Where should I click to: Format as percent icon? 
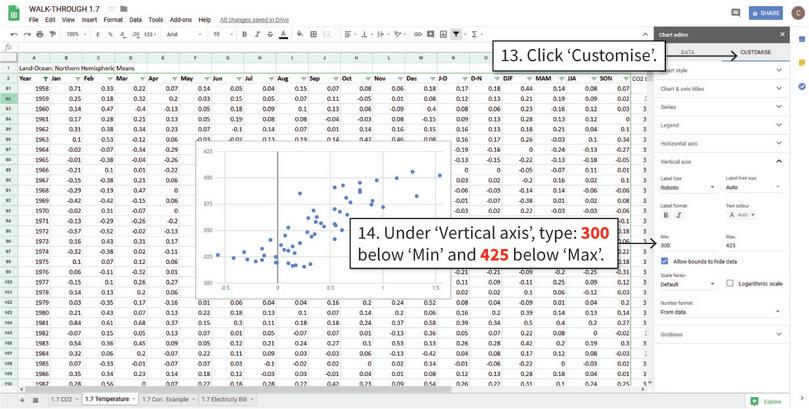pos(110,35)
